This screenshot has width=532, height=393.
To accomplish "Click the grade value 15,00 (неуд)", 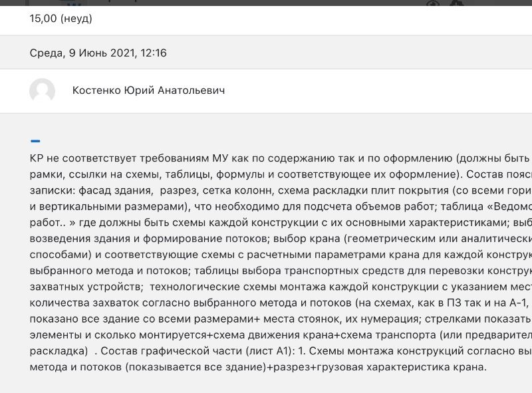I will coord(61,19).
